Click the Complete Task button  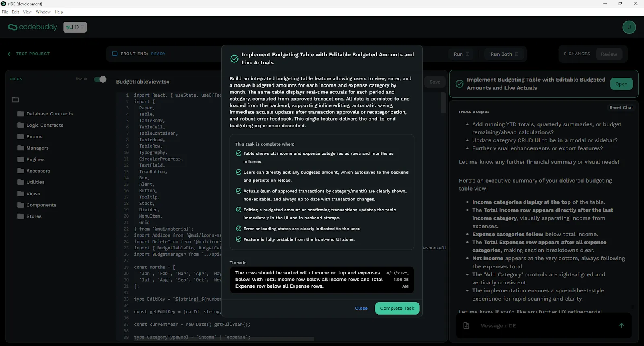click(397, 308)
